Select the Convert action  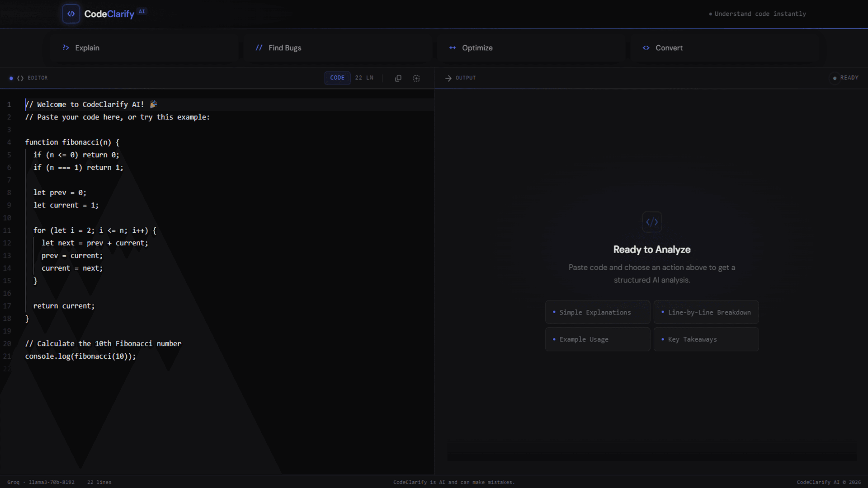click(x=724, y=48)
